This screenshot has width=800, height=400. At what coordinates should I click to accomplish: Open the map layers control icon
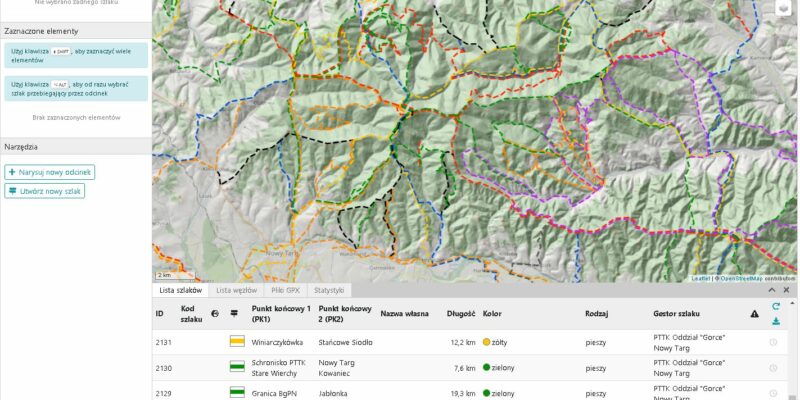point(783,8)
